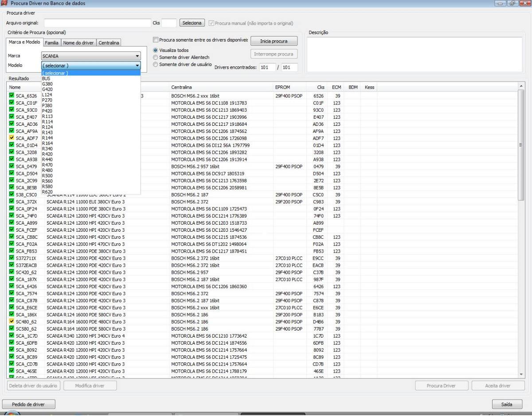Click the 'Procura Driver' button

441,385
